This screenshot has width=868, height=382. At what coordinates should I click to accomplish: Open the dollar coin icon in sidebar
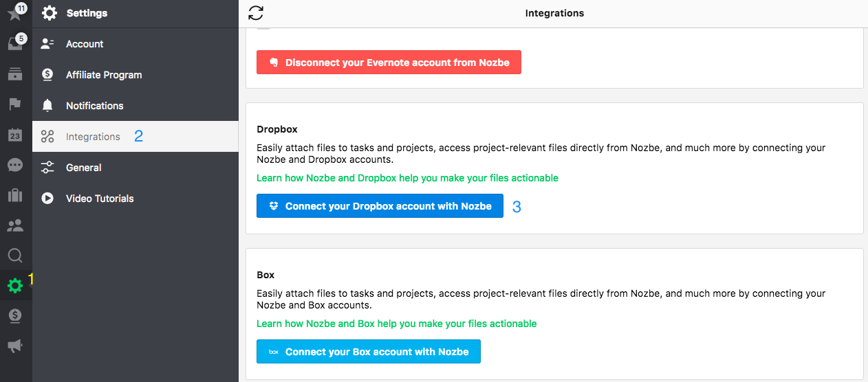pos(14,316)
